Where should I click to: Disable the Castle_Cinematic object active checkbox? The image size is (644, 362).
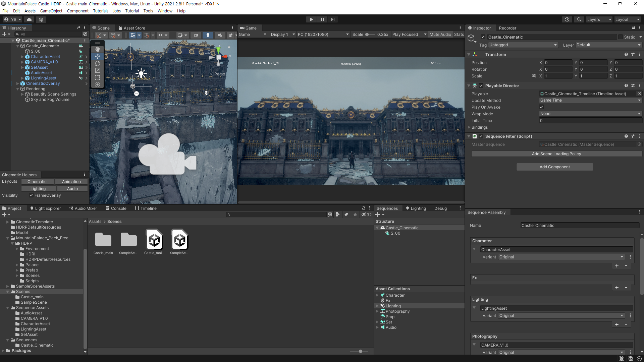[483, 37]
